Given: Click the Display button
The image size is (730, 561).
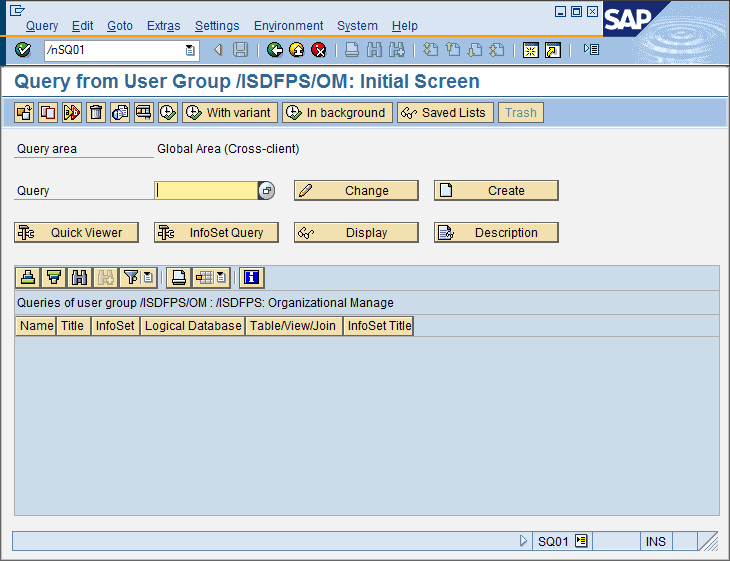Looking at the screenshot, I should (x=356, y=232).
